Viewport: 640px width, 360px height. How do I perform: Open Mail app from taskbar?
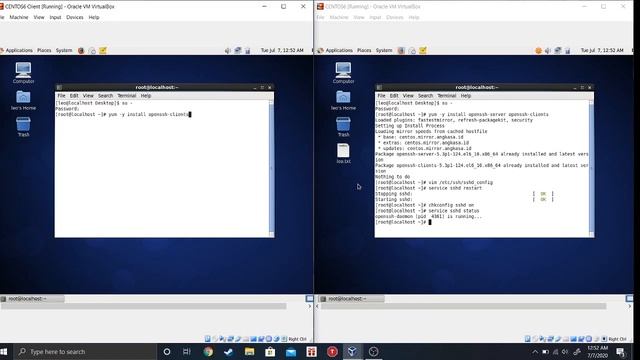[291, 352]
